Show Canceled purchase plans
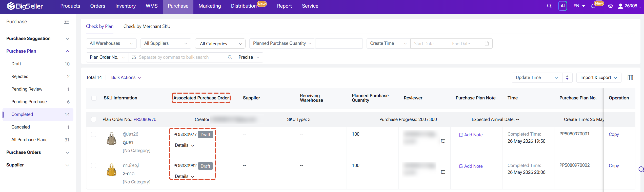 pyautogui.click(x=38, y=127)
